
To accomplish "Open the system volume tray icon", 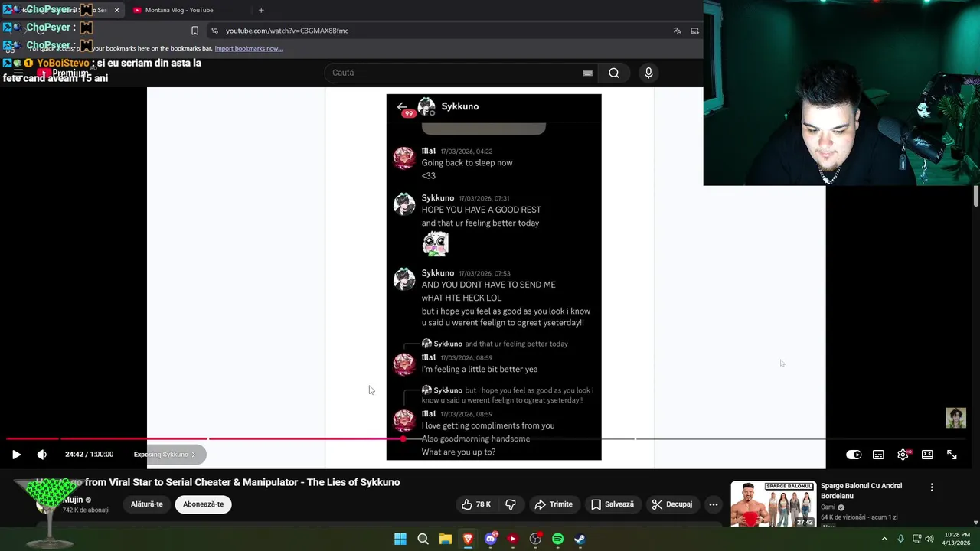I will click(x=929, y=539).
